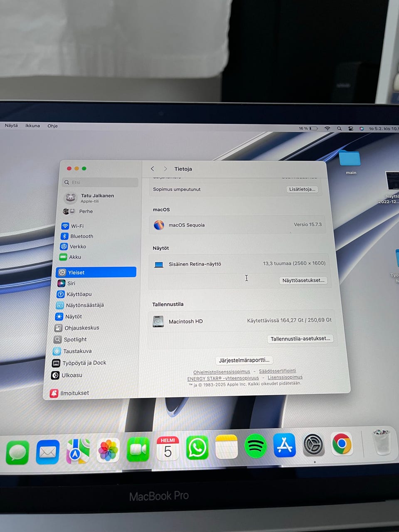Open Spotlight search in menu bar
Viewport: 399px width, 532px height.
339,128
